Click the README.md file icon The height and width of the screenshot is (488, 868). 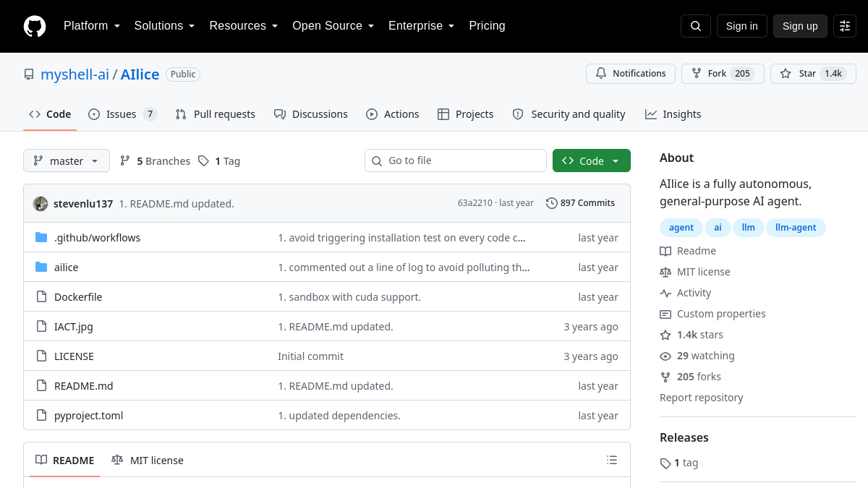pyautogui.click(x=41, y=385)
